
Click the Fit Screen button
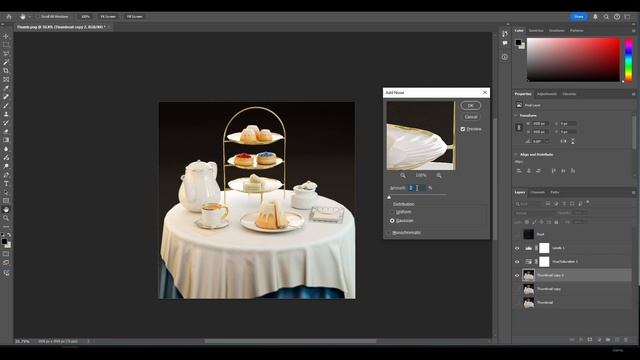point(108,17)
